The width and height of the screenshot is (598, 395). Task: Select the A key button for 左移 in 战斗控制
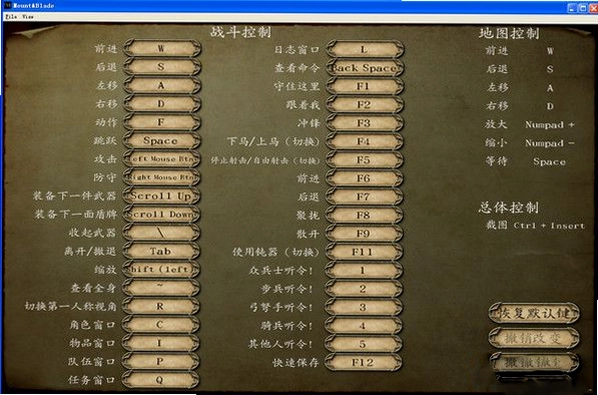[x=161, y=85]
